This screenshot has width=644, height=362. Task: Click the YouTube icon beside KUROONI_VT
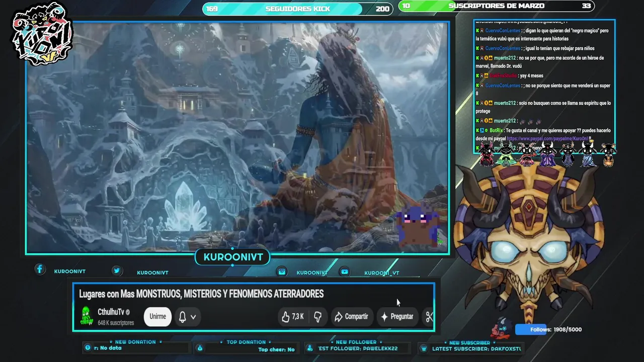[x=344, y=271]
